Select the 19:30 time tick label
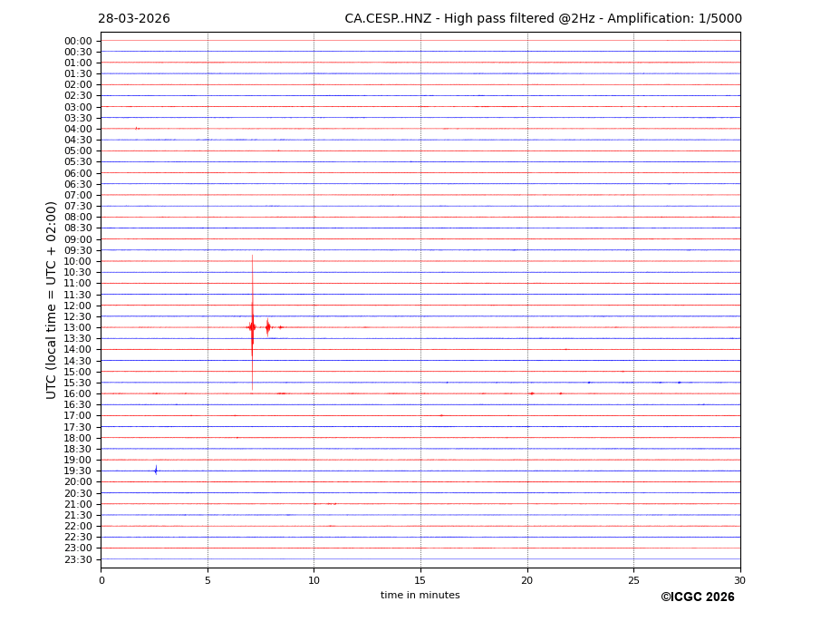The height and width of the screenshot is (631, 840). pos(78,471)
